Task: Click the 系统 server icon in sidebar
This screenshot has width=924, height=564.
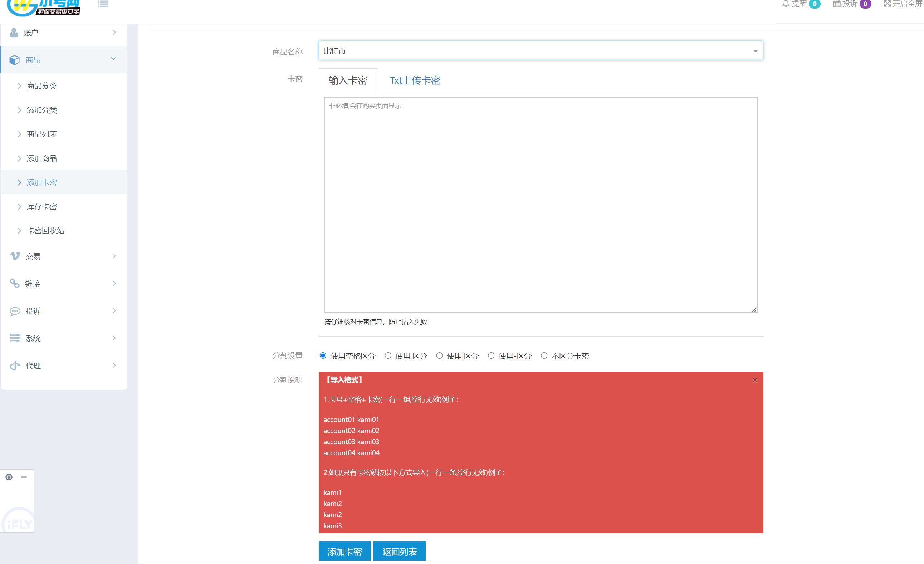Action: (15, 338)
